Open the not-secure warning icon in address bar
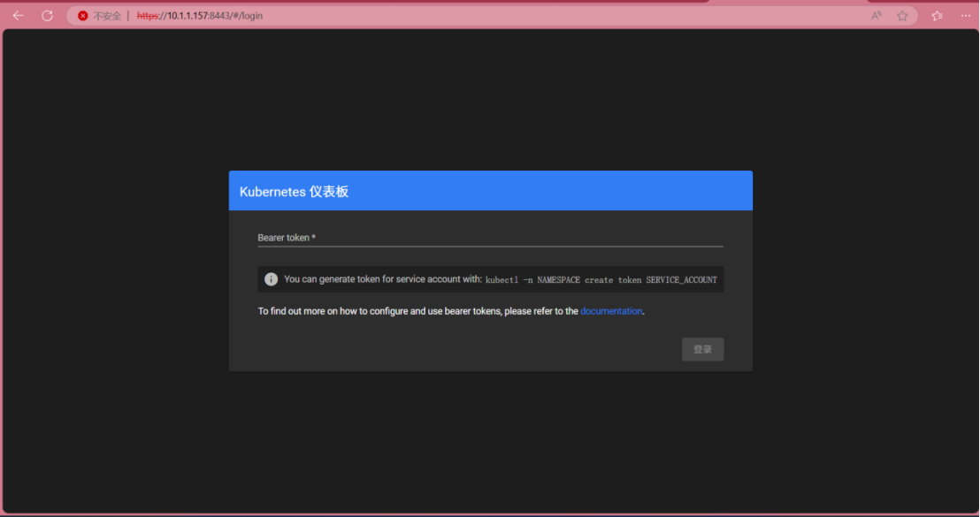The image size is (980, 517). pos(82,16)
